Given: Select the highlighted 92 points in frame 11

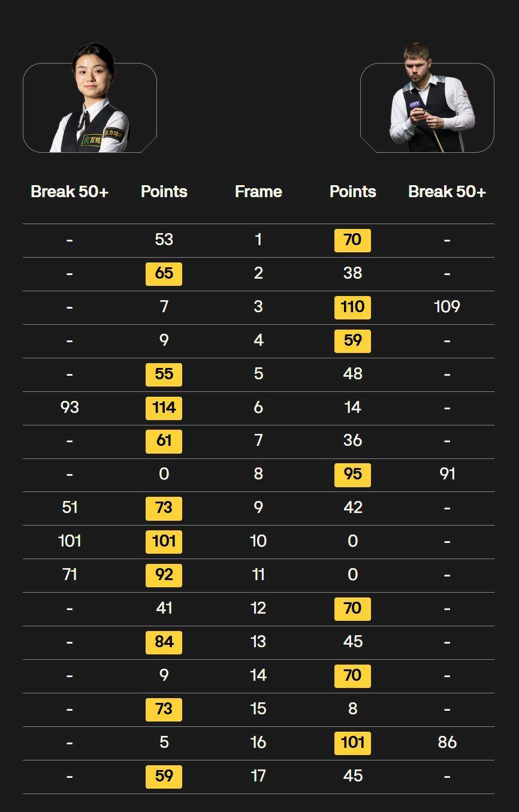Looking at the screenshot, I should tap(164, 575).
